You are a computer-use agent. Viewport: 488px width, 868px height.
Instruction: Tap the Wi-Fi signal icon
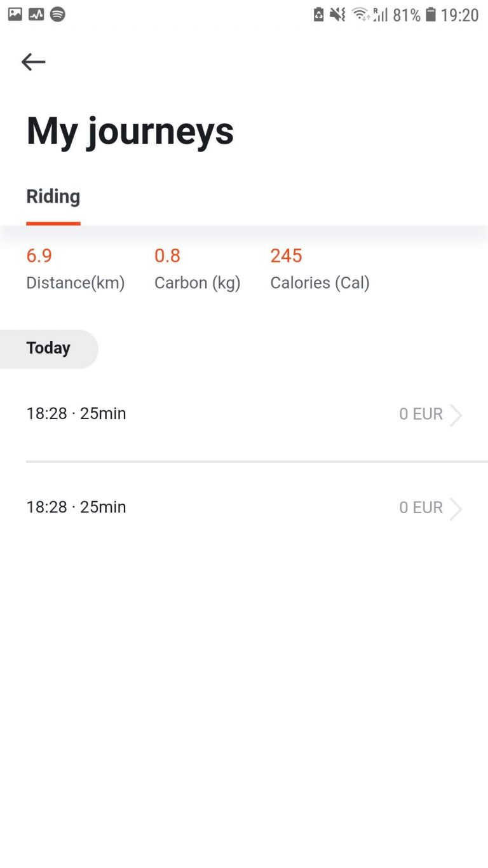pos(361,14)
